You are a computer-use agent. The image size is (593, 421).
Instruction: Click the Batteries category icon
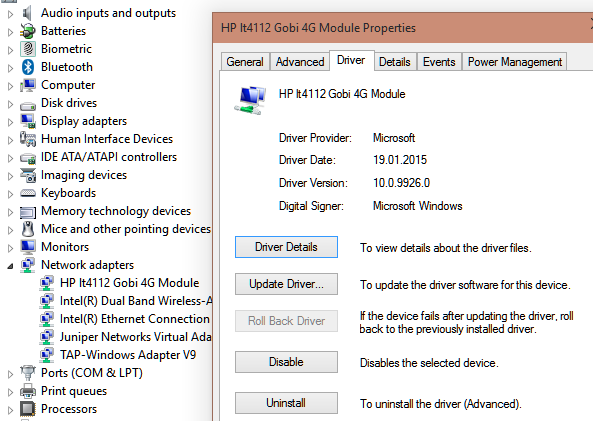click(28, 31)
